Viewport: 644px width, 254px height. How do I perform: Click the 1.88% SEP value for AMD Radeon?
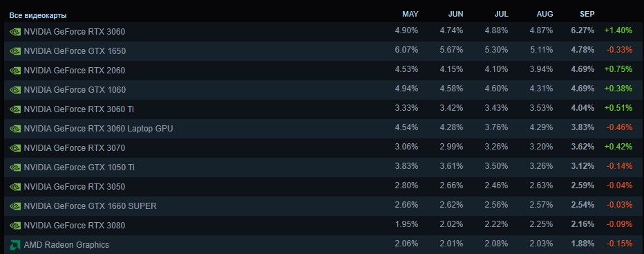[583, 244]
